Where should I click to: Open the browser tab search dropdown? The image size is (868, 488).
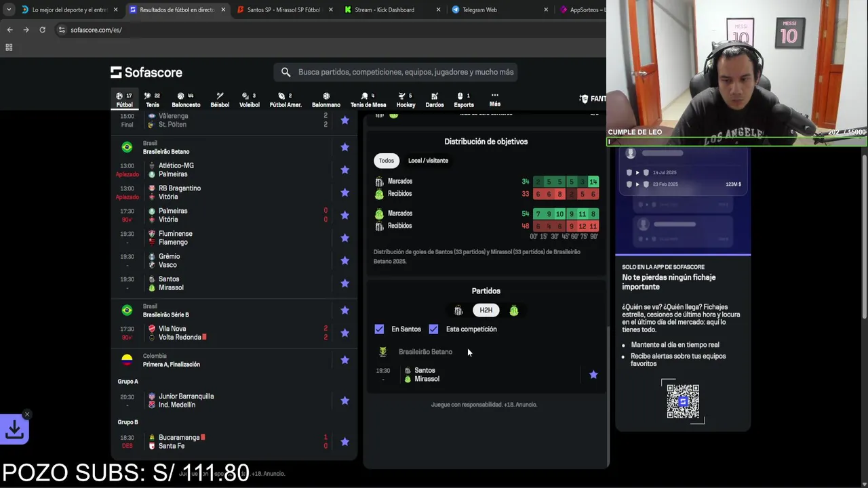(x=8, y=10)
